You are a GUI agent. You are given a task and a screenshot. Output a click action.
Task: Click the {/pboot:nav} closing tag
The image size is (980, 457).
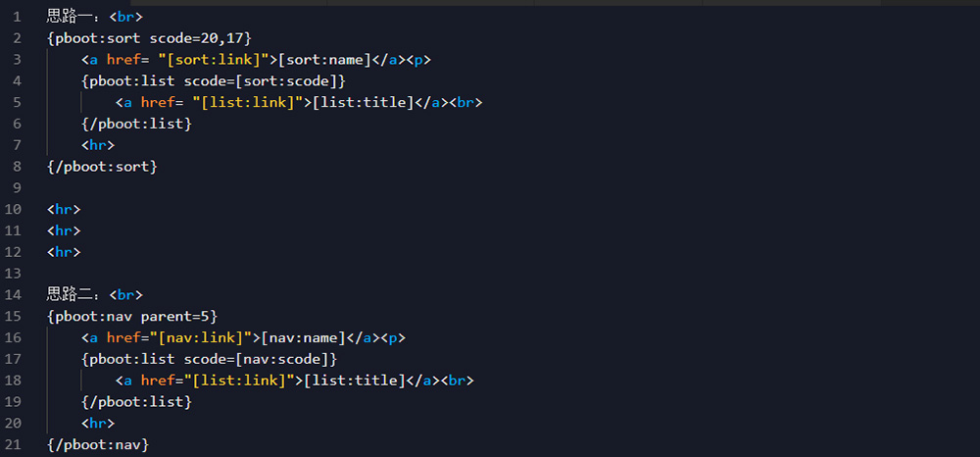coord(98,444)
